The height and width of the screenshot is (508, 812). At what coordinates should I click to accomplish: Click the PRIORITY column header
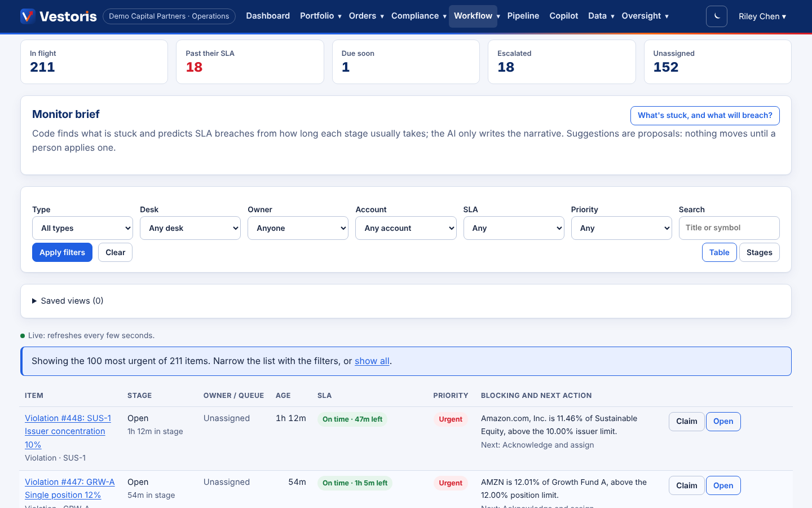[451, 396]
